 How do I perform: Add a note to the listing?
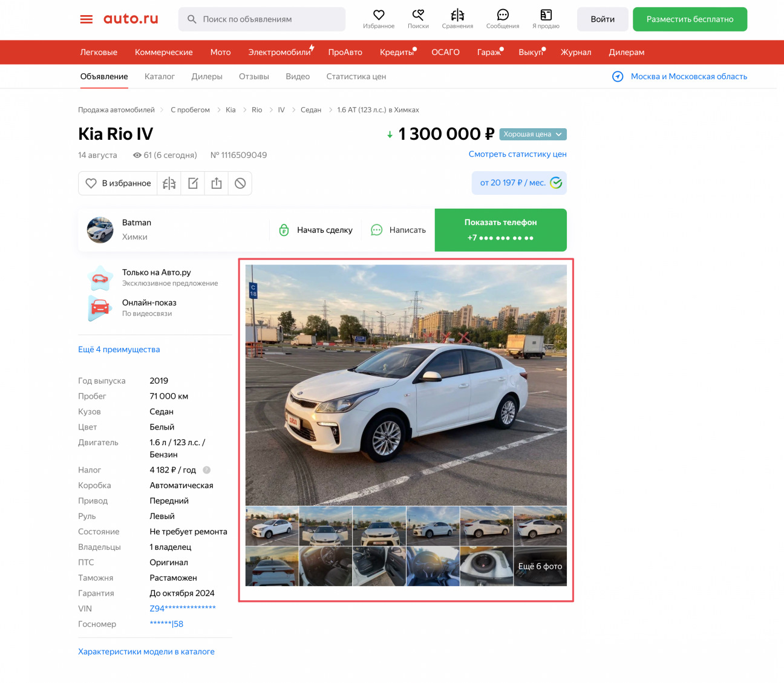(x=193, y=183)
